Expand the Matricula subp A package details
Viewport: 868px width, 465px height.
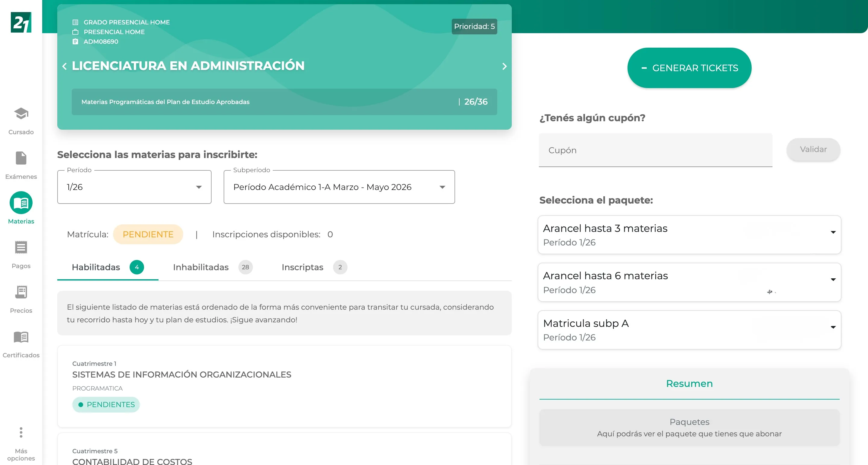click(833, 327)
